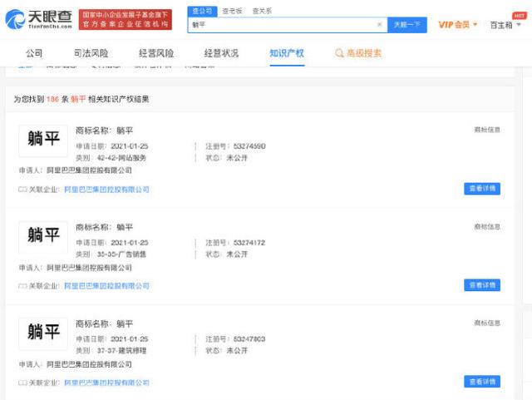The height and width of the screenshot is (400, 532).
Task: Click the related-company icon in the 网站服务 entry
Action: pyautogui.click(x=22, y=190)
